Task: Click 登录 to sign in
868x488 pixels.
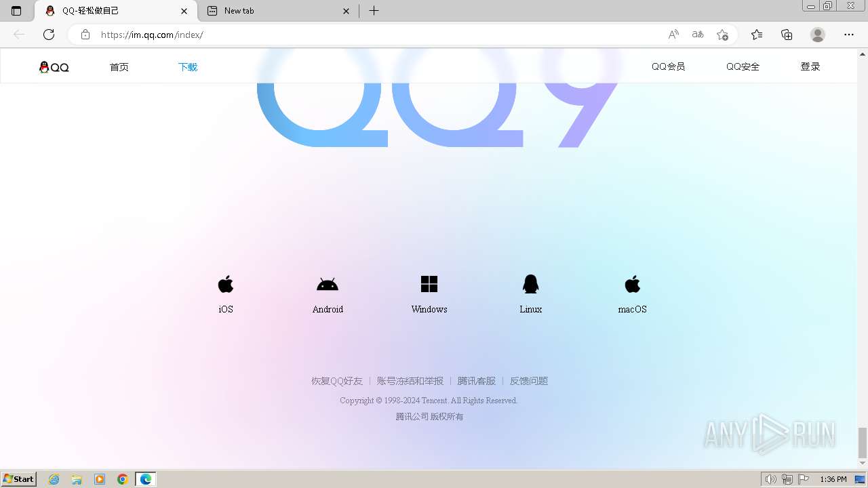Action: (x=810, y=66)
